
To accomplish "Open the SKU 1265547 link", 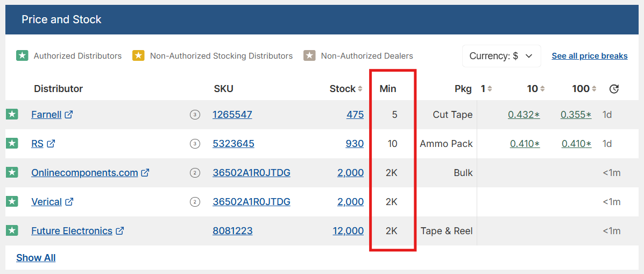I will pyautogui.click(x=232, y=115).
